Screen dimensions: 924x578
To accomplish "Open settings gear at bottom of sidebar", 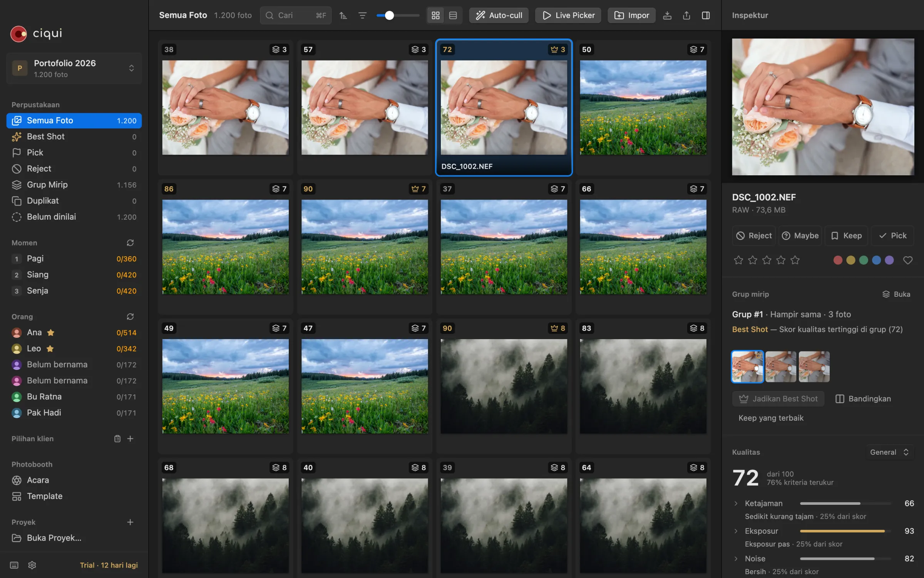I will (x=32, y=565).
